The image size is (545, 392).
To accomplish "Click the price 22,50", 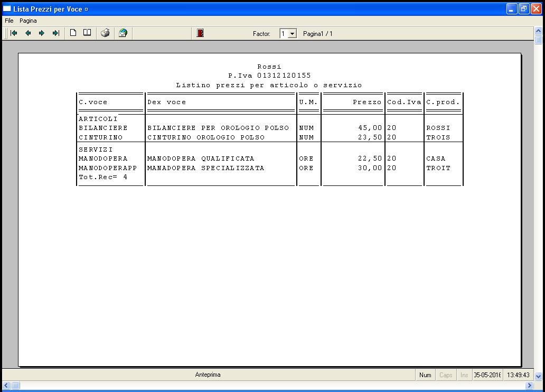I will pyautogui.click(x=370, y=158).
